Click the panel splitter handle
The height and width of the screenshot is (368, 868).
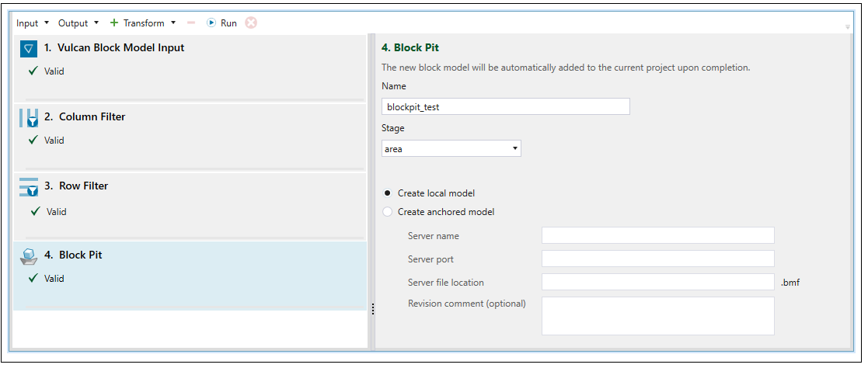point(372,309)
